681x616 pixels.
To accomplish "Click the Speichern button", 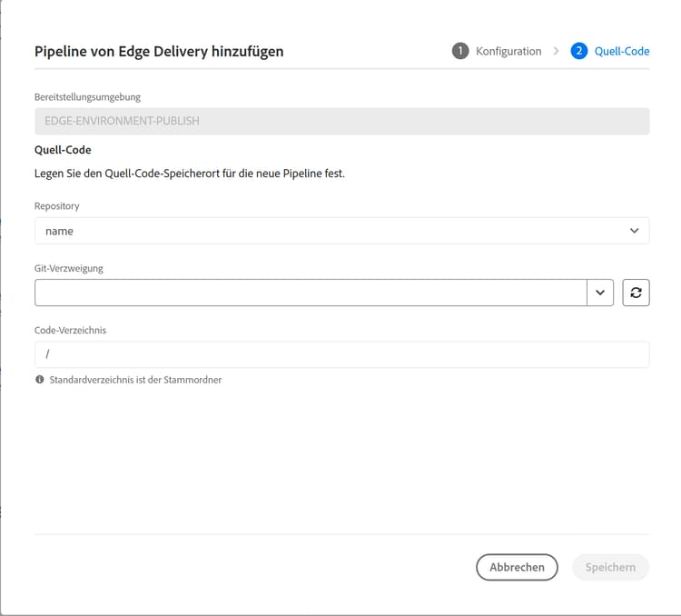I will pyautogui.click(x=610, y=567).
